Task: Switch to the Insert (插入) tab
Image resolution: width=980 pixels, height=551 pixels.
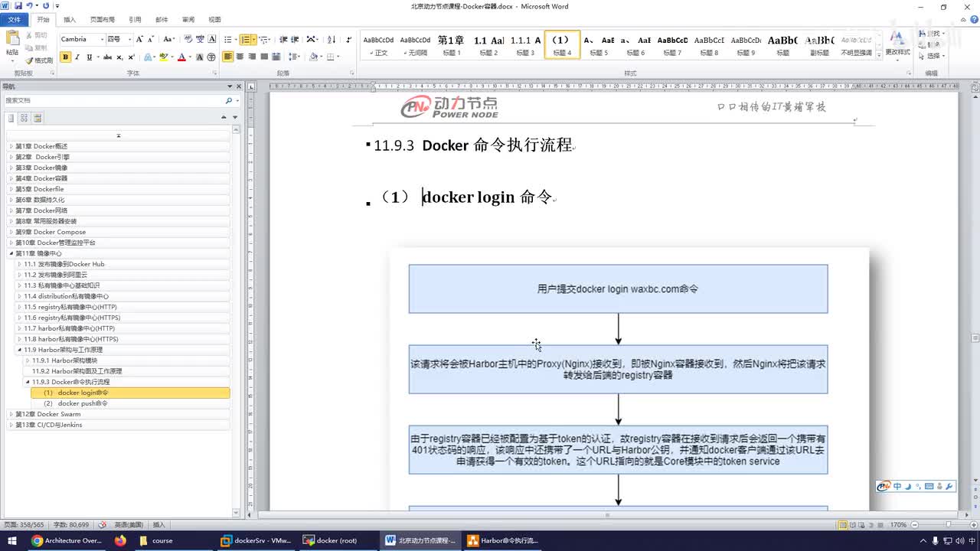Action: click(70, 20)
